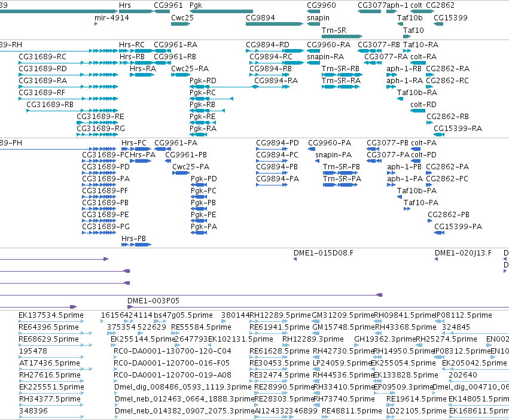This screenshot has height=420, width=509.
Task: Select EST EK137534.5prime
Action: click(51, 315)
